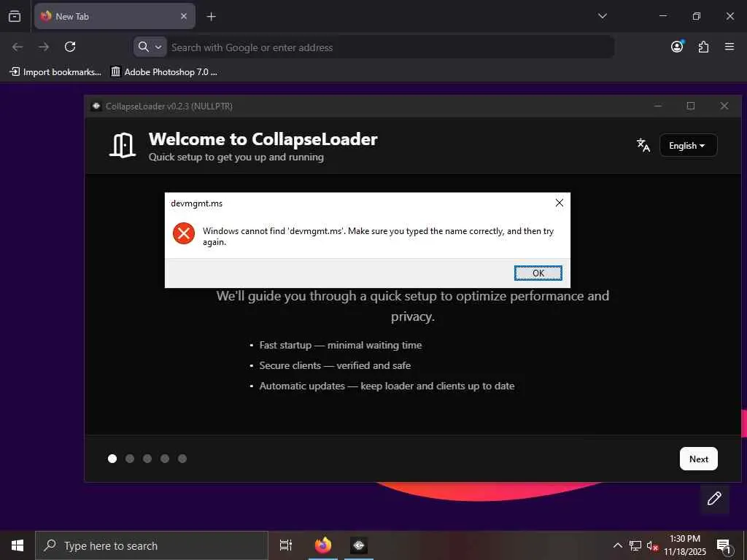Select the second setup step dot

pos(130,459)
